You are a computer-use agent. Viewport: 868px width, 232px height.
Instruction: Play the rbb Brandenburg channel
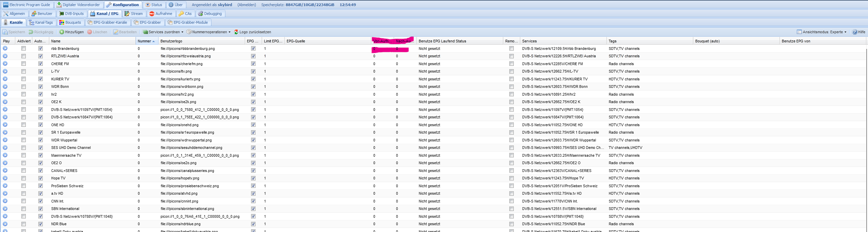click(5, 49)
